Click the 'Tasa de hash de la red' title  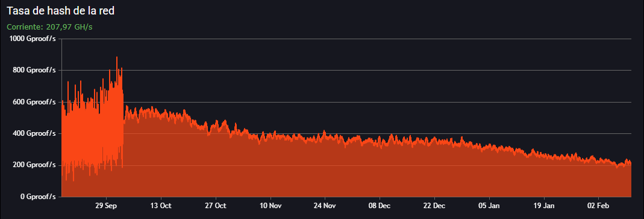click(x=60, y=11)
